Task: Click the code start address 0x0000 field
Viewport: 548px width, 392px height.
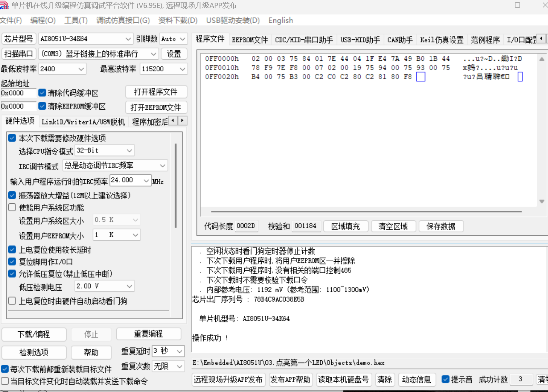Action: [19, 93]
